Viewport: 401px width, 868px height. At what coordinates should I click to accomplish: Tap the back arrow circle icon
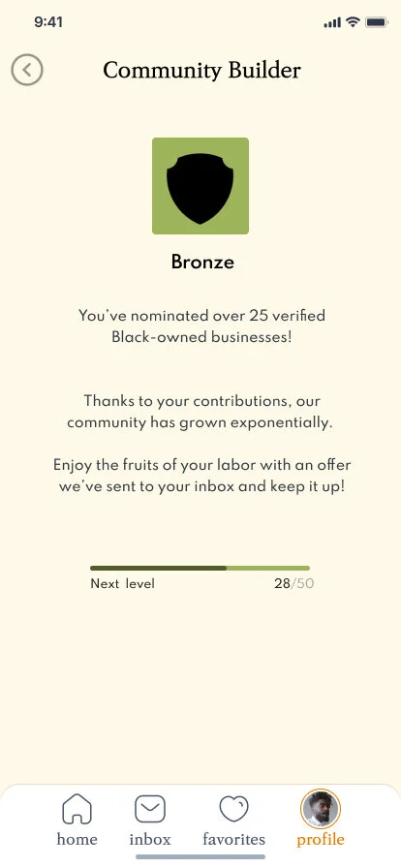click(27, 70)
